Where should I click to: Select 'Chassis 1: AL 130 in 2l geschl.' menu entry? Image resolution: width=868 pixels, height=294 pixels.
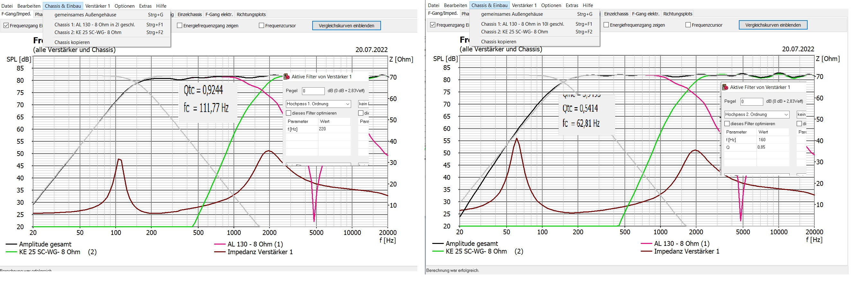click(95, 25)
